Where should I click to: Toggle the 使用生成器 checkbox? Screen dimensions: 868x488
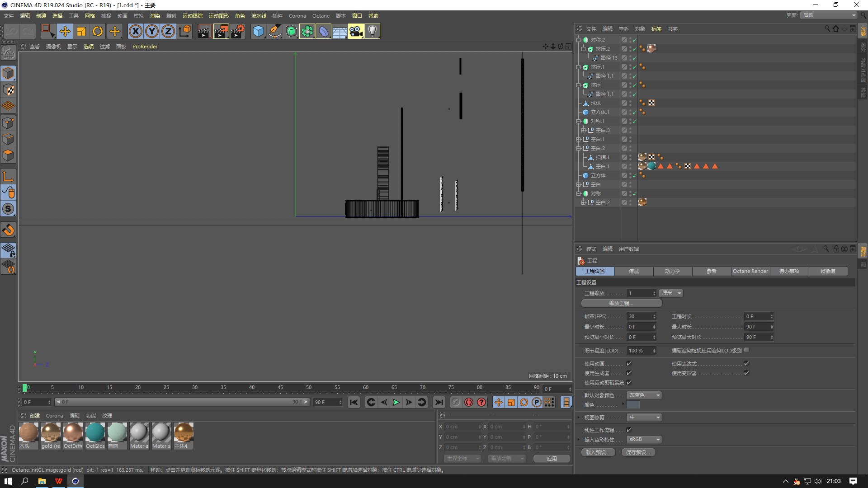629,373
